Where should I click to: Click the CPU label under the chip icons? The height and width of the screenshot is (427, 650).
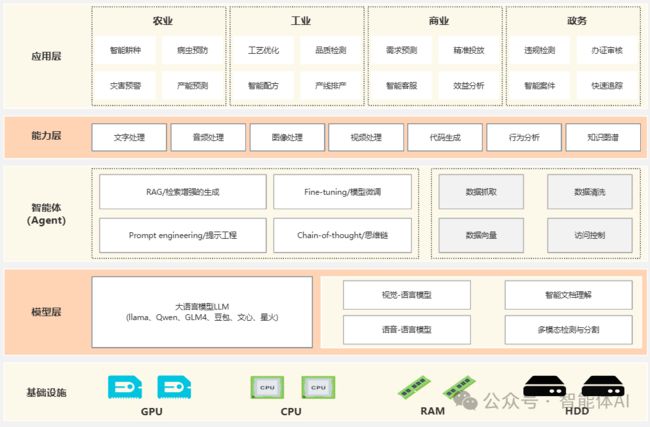291,411
